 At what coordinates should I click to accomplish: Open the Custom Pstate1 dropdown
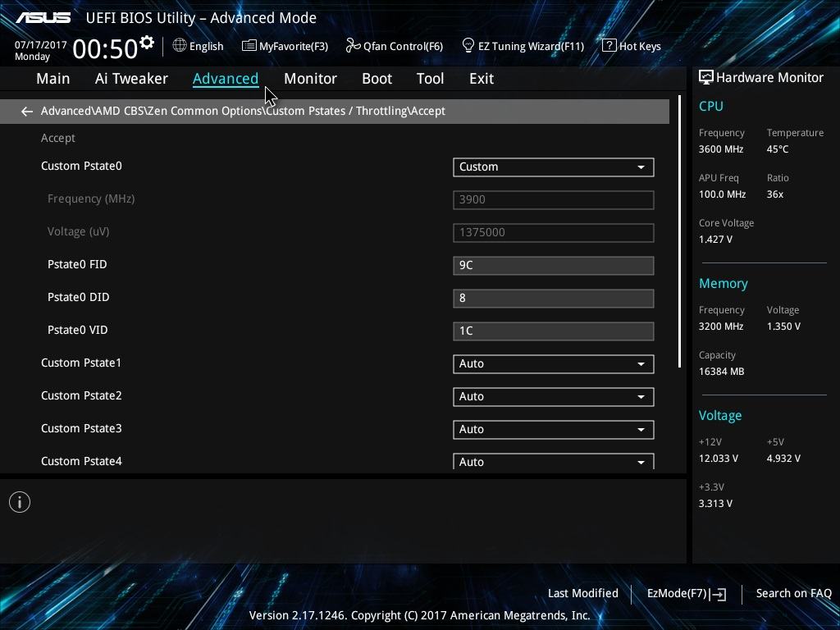554,363
